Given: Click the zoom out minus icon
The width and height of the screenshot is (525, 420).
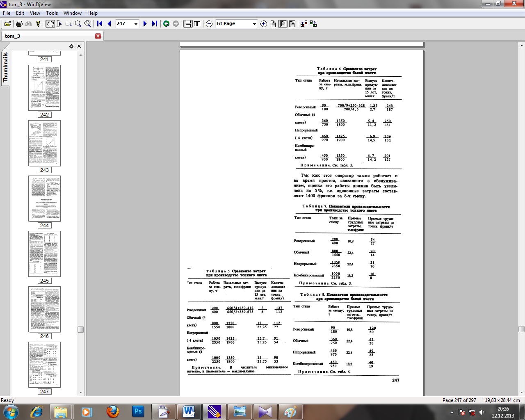Looking at the screenshot, I should (x=209, y=24).
